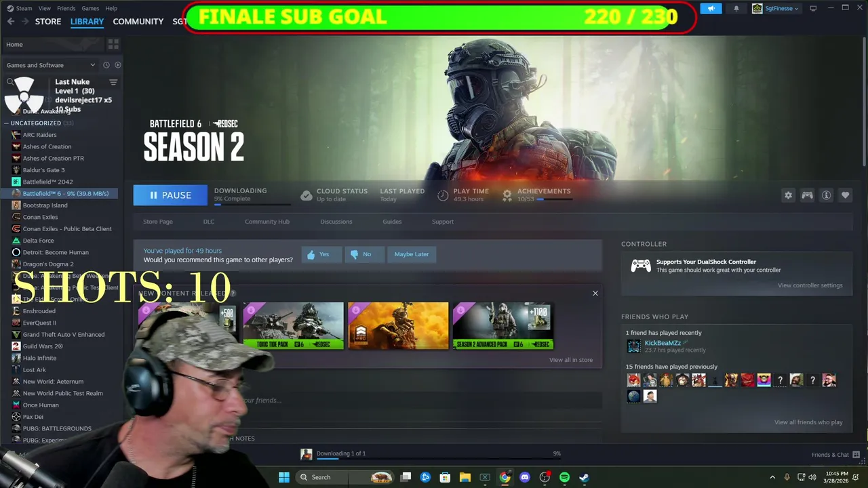
Task: Choose Maybe Later on recommendation
Action: tap(412, 254)
